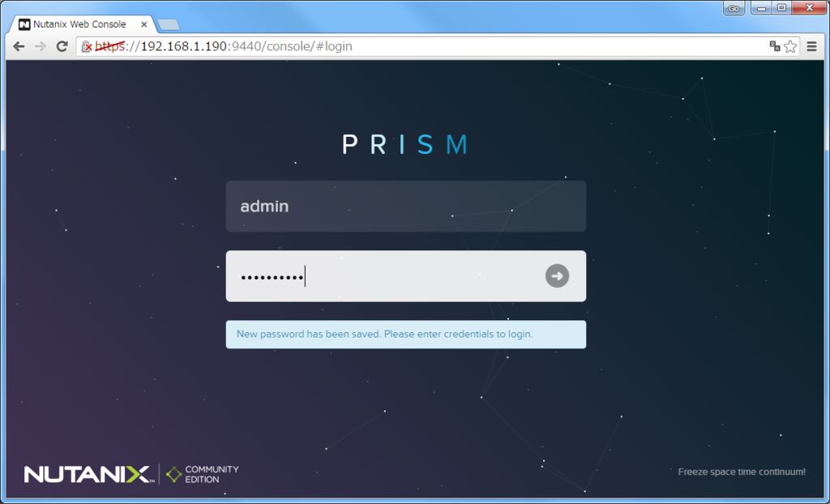Click the 'New password has been saved' message

click(x=406, y=335)
